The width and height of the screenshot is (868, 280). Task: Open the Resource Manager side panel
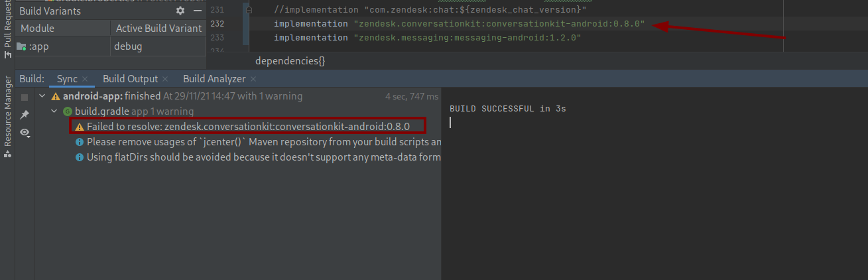pyautogui.click(x=8, y=111)
